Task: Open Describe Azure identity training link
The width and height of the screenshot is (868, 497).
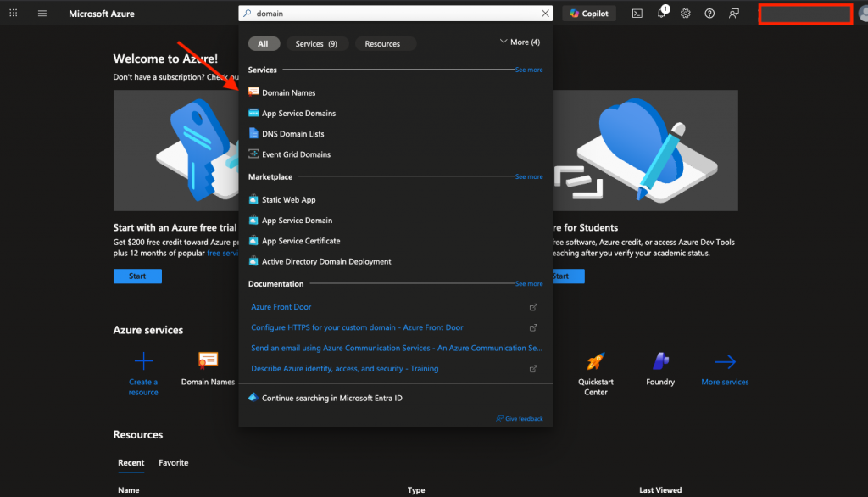Action: (x=344, y=368)
